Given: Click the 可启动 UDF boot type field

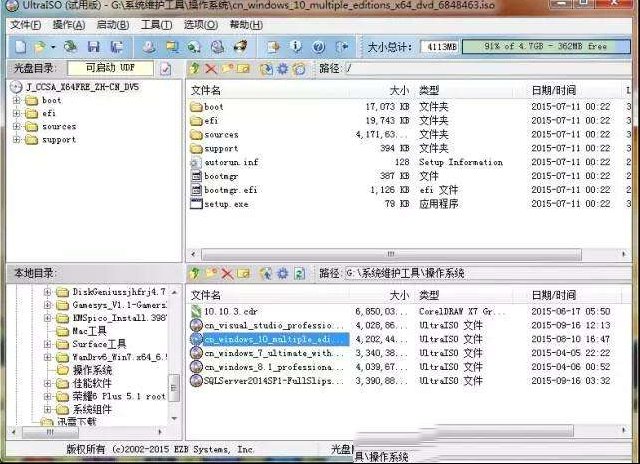Looking at the screenshot, I should [110, 68].
